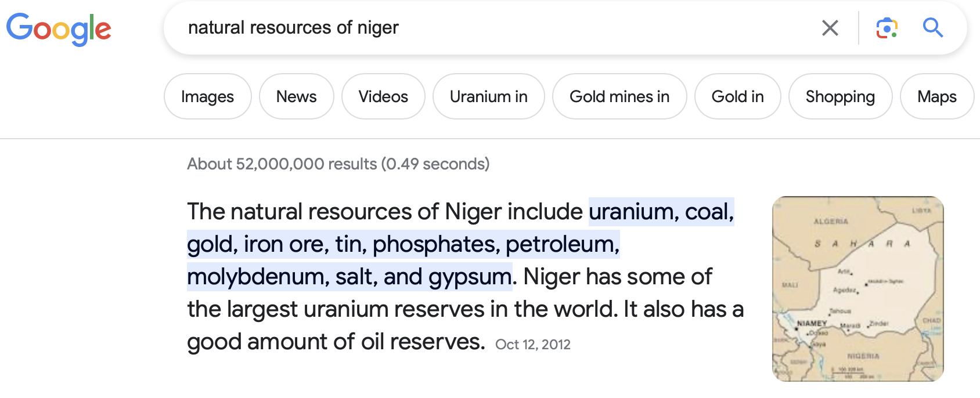Screen dimensions: 980x398
Task: Go to the Videos results tab
Action: point(383,96)
